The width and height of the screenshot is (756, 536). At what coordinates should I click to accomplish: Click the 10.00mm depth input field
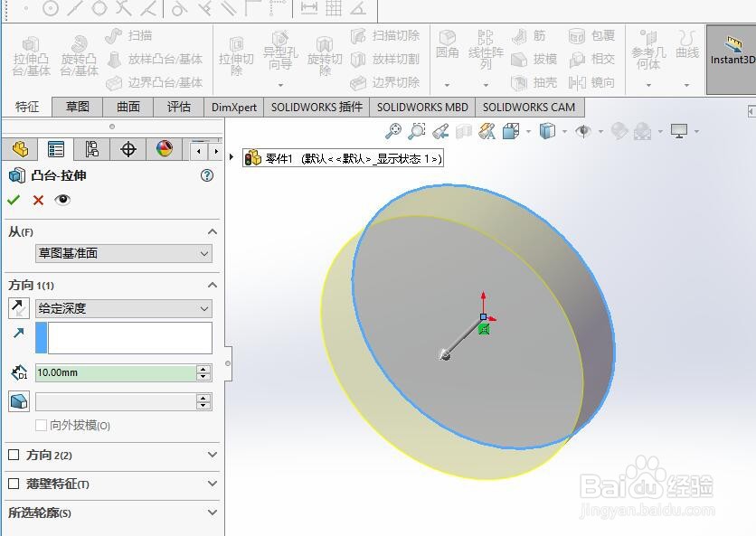pos(116,372)
